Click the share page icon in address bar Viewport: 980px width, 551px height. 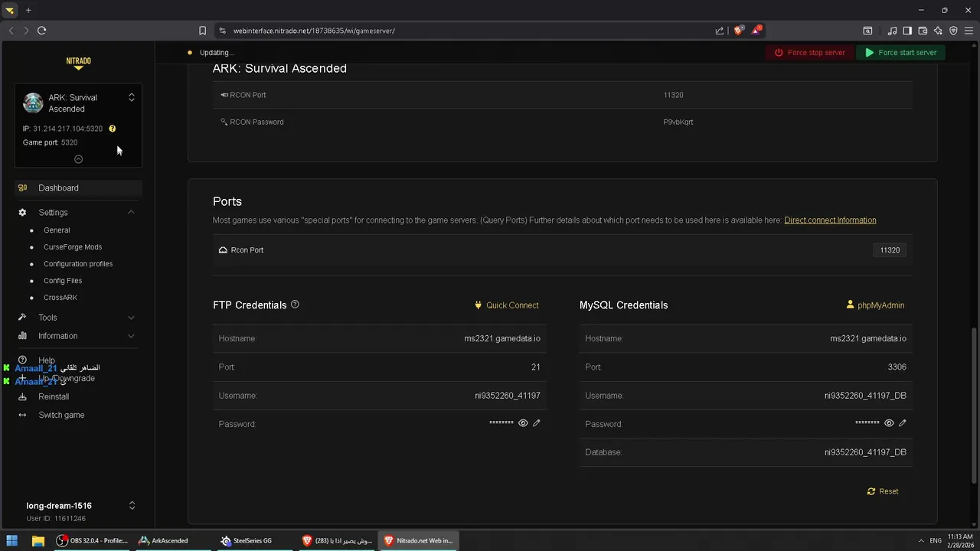point(720,31)
